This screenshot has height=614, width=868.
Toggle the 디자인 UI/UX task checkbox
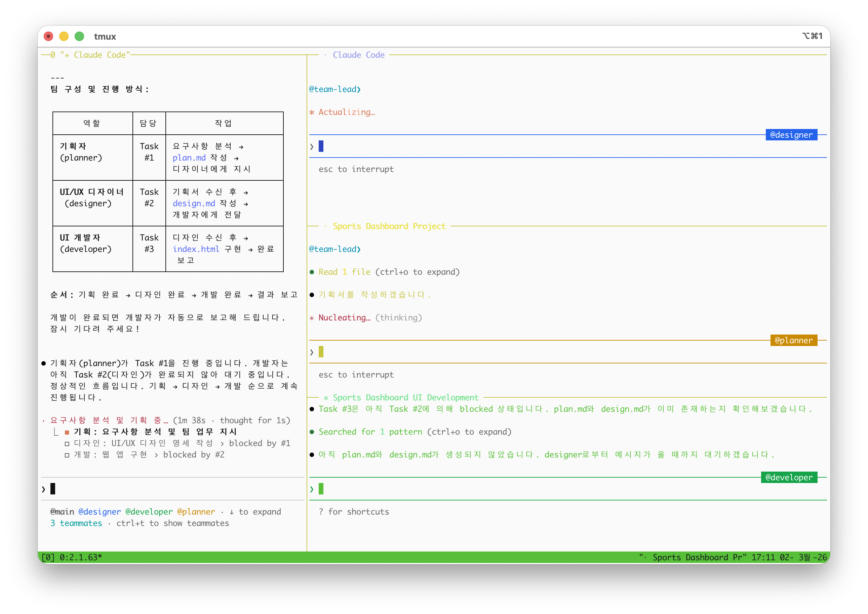point(67,444)
